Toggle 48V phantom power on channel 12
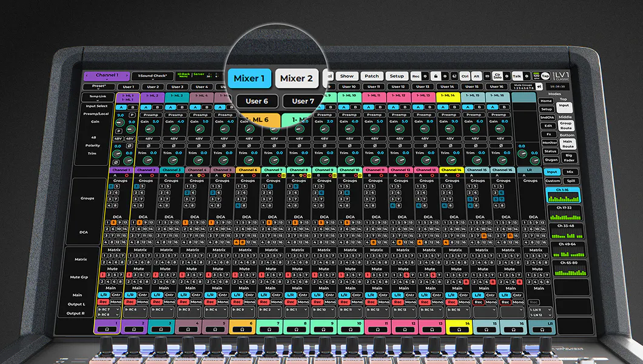643x364 pixels. [400, 138]
